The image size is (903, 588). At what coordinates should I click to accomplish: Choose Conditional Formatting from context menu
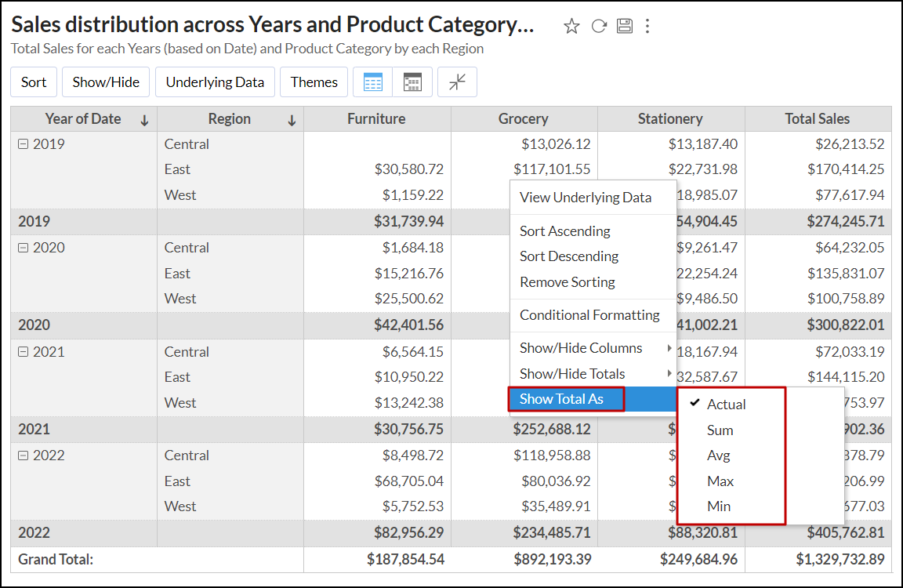589,315
